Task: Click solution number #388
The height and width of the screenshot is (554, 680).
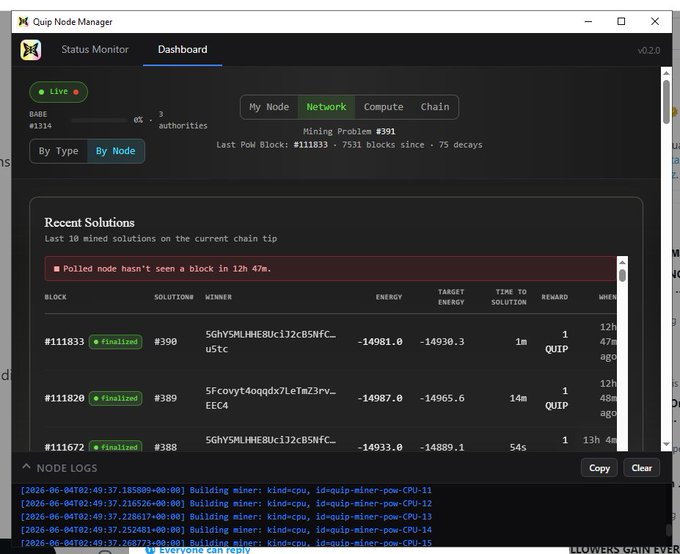Action: [x=165, y=447]
